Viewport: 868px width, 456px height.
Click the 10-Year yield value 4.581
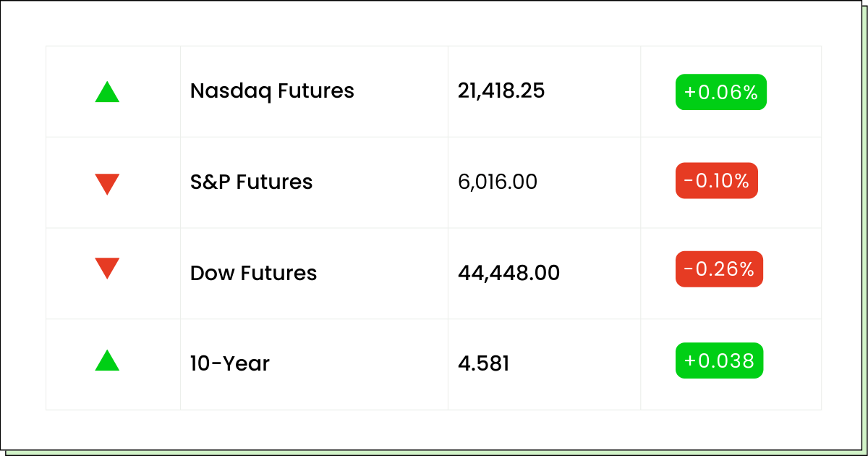click(483, 363)
